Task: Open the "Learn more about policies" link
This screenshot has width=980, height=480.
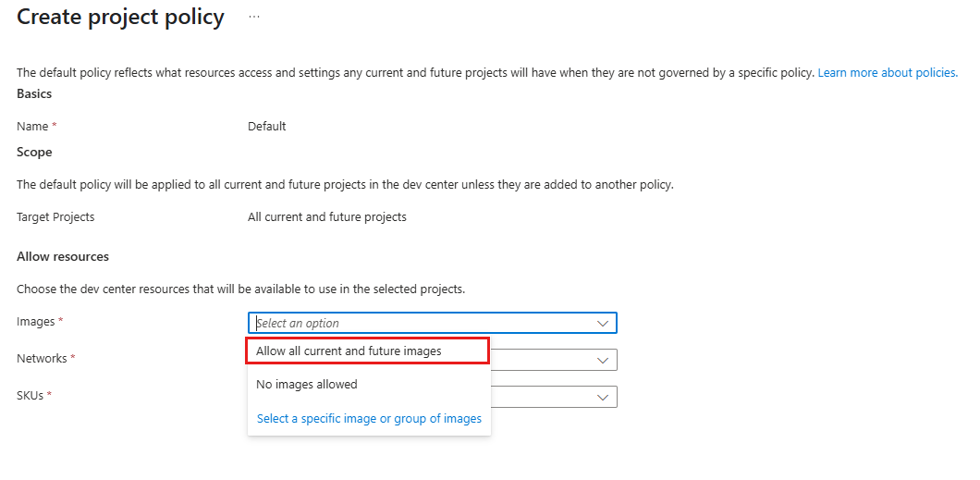Action: tap(888, 72)
